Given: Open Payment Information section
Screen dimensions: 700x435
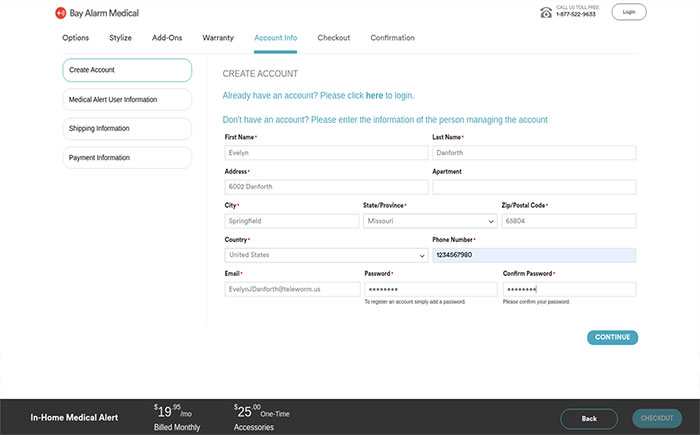Looking at the screenshot, I should point(127,158).
